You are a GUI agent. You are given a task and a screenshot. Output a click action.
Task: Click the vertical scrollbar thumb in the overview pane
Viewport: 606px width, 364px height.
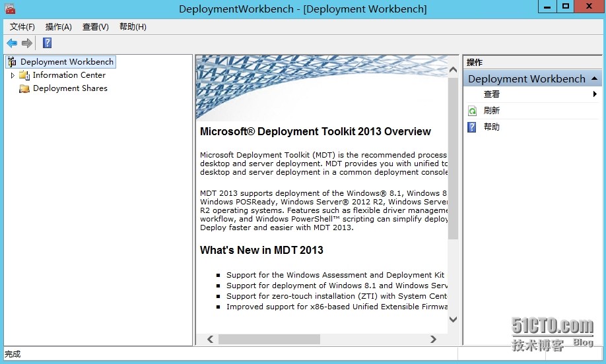point(453,158)
